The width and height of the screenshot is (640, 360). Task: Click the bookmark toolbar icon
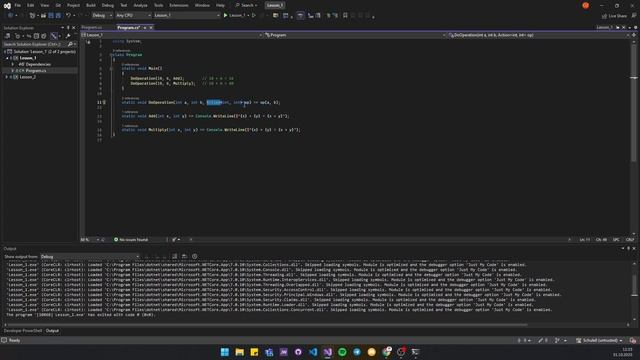click(345, 15)
